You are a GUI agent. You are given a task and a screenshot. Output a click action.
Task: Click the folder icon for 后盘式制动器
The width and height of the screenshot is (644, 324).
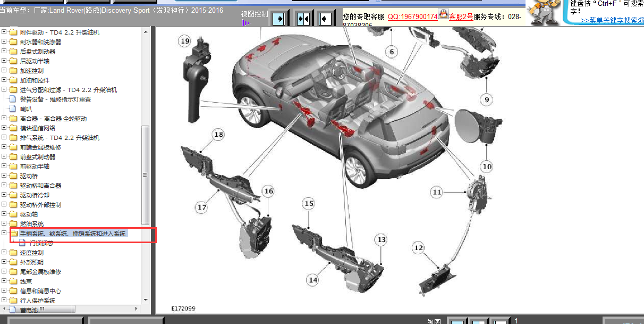tap(13, 52)
